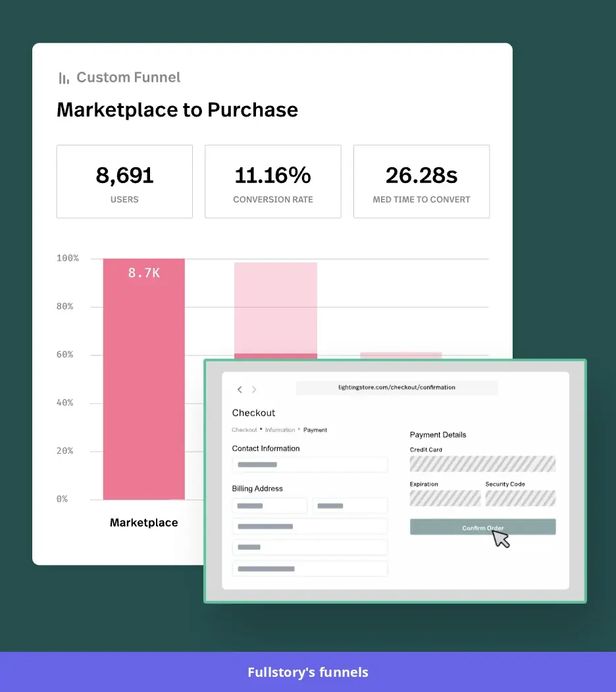616x692 pixels.
Task: Select the Checkout breadcrumb step
Action: pyautogui.click(x=244, y=430)
